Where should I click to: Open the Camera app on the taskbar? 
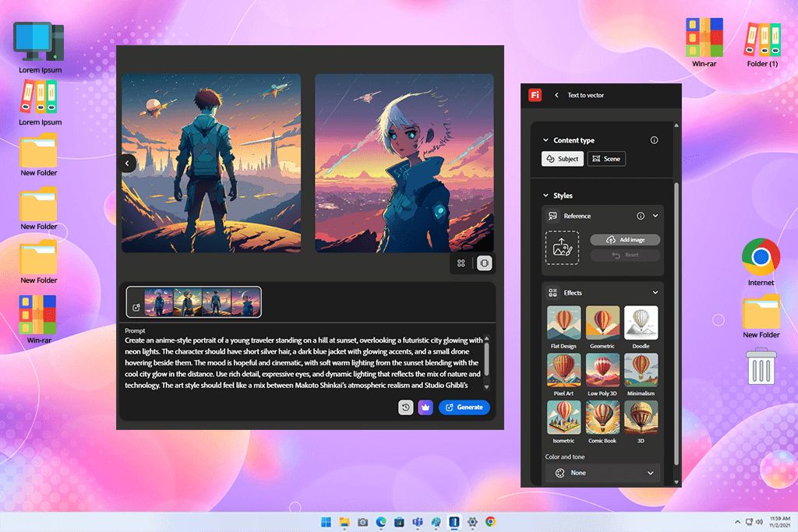pos(363,522)
